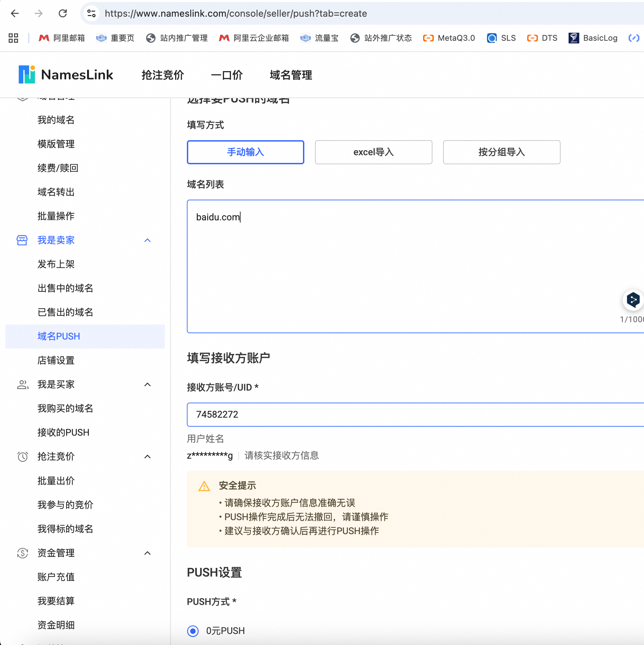Open 出售中的域名 in sidebar
The height and width of the screenshot is (645, 644).
point(65,288)
